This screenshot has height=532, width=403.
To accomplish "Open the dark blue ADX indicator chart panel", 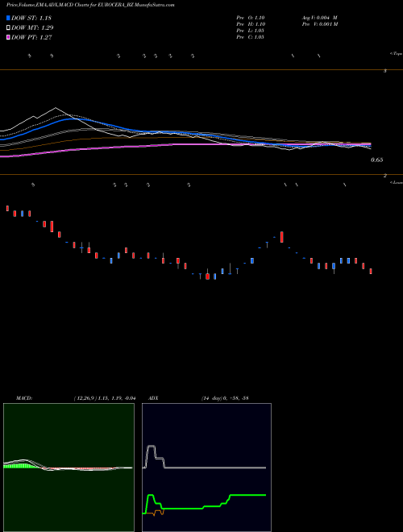I will [206, 468].
